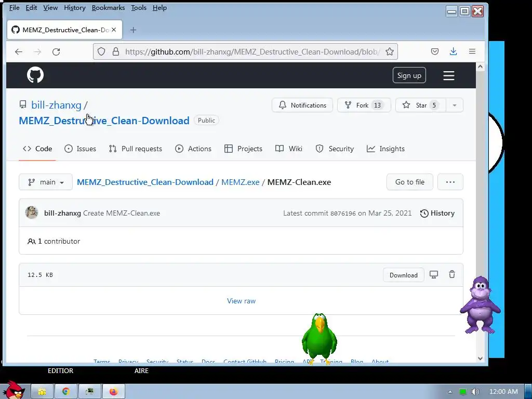Save the page to Pocket with the Pocket icon
The width and height of the screenshot is (532, 399).
coord(435,51)
